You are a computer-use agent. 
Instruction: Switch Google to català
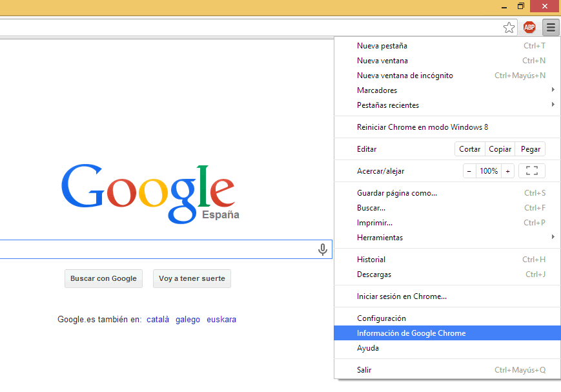(x=158, y=319)
